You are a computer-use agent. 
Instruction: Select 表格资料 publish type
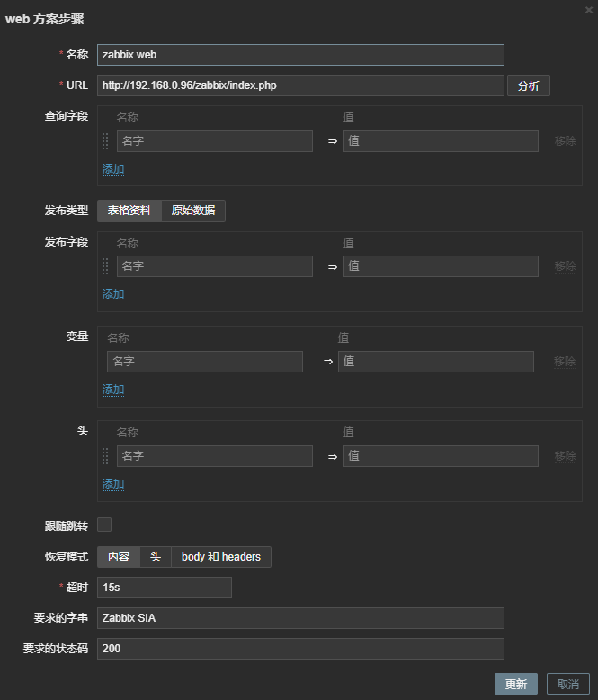[x=129, y=211]
